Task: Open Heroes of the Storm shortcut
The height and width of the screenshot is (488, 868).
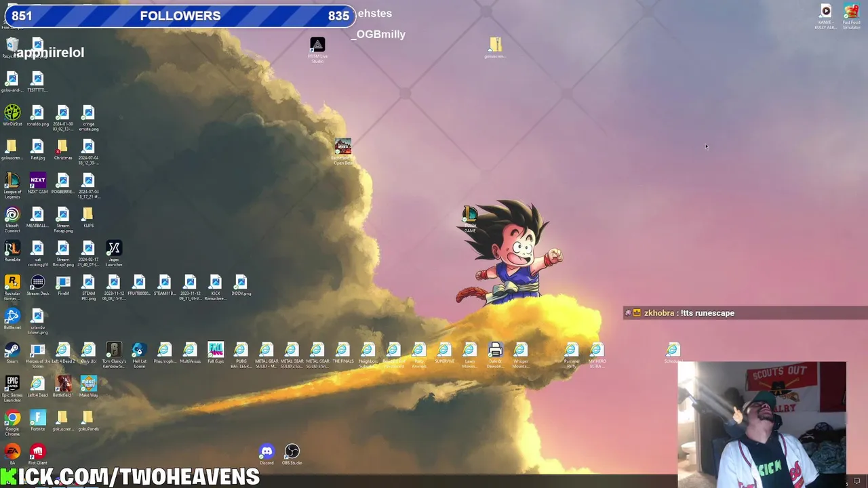Action: (37, 355)
